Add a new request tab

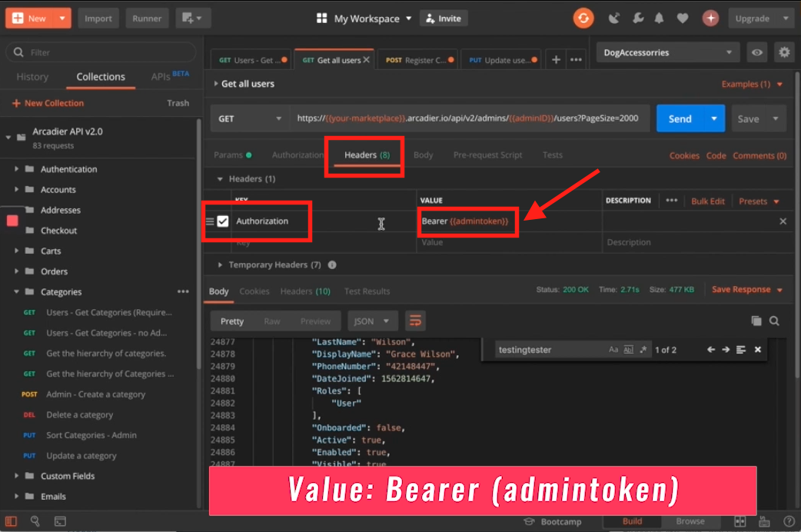pos(556,60)
